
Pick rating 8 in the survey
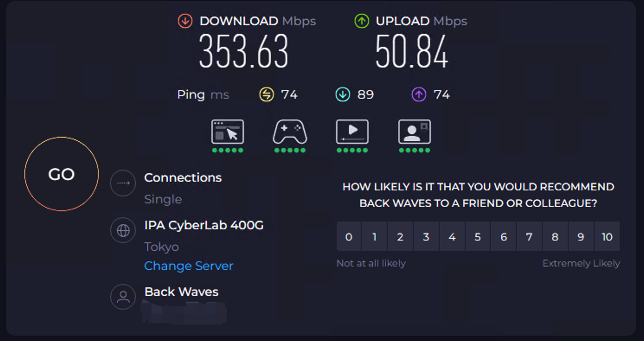(555, 237)
